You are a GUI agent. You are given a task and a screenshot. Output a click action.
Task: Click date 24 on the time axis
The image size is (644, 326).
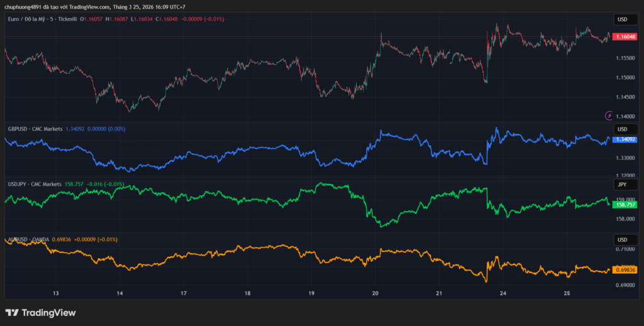502,293
